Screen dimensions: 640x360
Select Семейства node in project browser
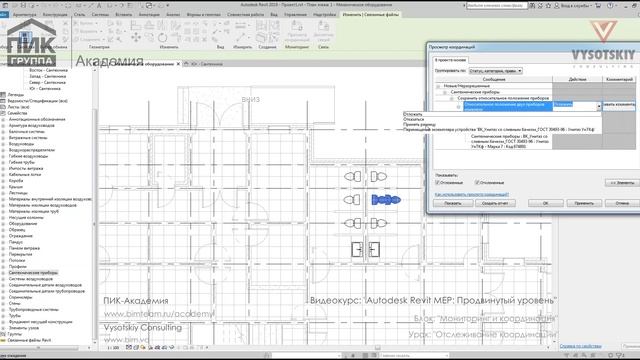[x=17, y=113]
